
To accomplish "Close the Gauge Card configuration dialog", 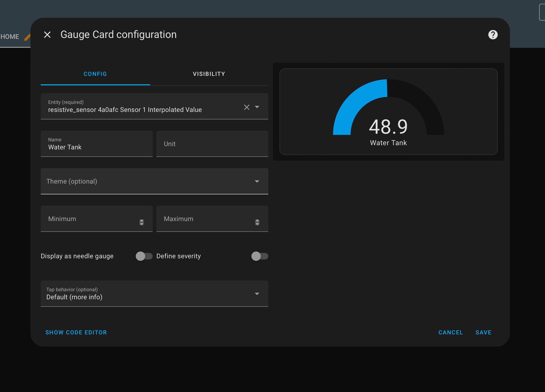I will coord(47,35).
